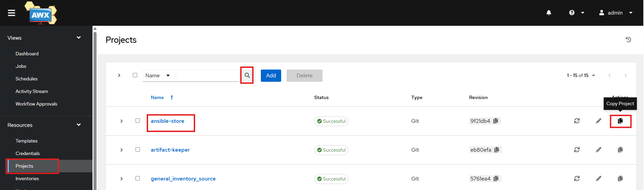Copy revision 9f21db4 to clipboard
Image resolution: width=644 pixels, height=190 pixels.
[x=496, y=121]
